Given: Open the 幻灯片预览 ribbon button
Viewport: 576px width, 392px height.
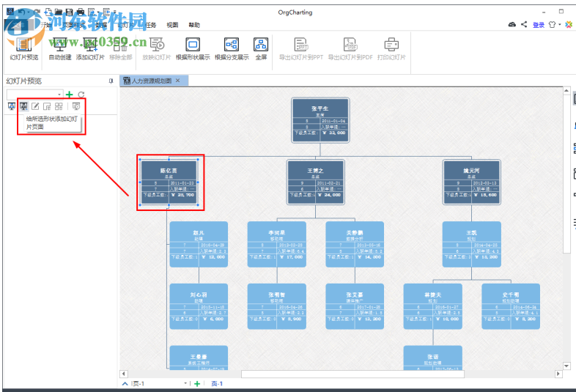Looking at the screenshot, I should (24, 49).
